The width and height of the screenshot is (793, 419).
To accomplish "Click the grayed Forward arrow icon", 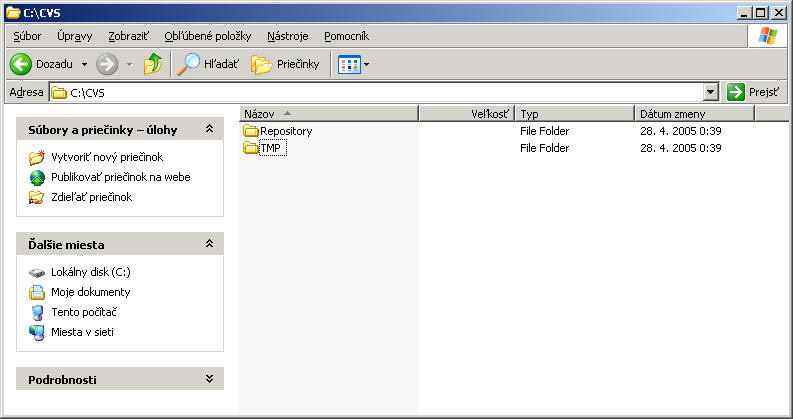I will pos(107,64).
